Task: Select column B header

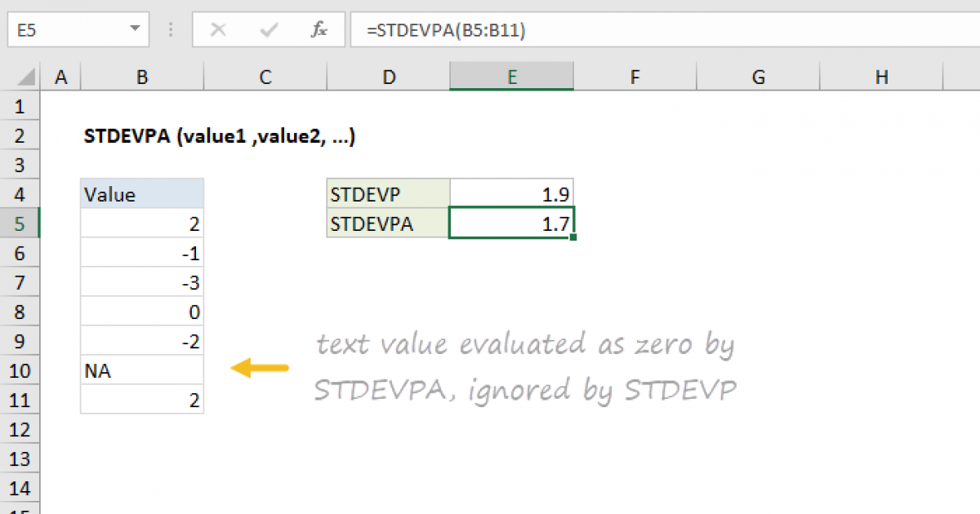Action: tap(141, 76)
